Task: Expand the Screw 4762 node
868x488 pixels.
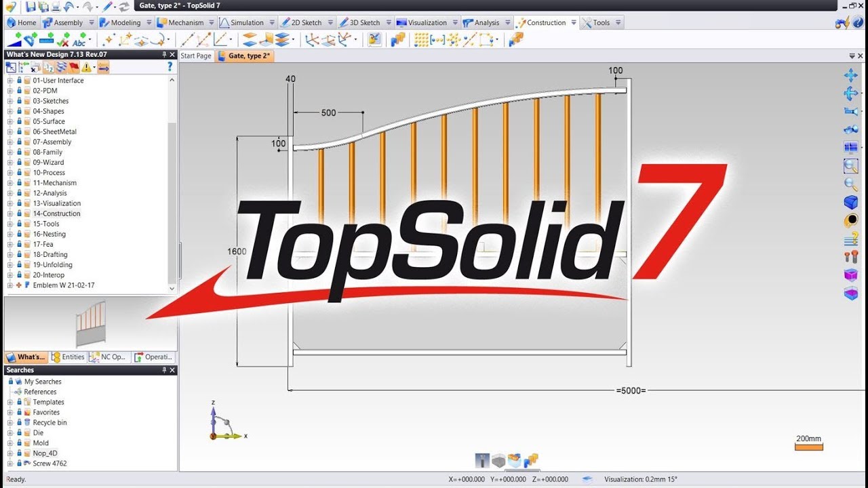Action: (x=10, y=464)
